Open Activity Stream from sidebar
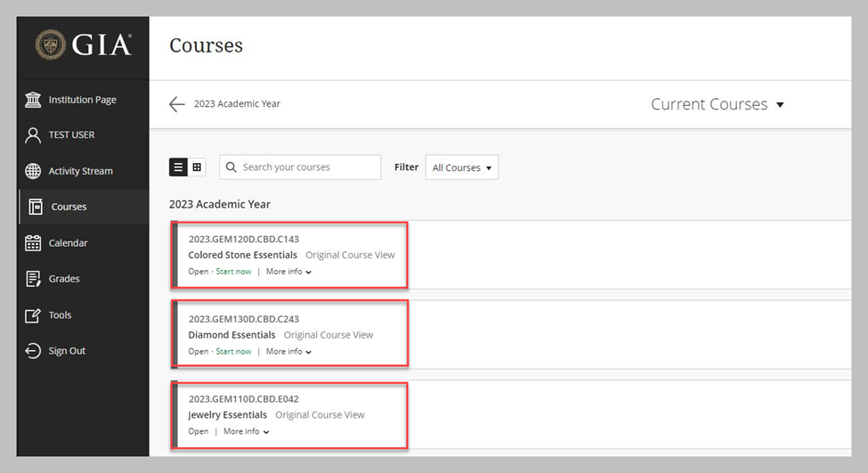The height and width of the screenshot is (473, 868). pos(80,171)
